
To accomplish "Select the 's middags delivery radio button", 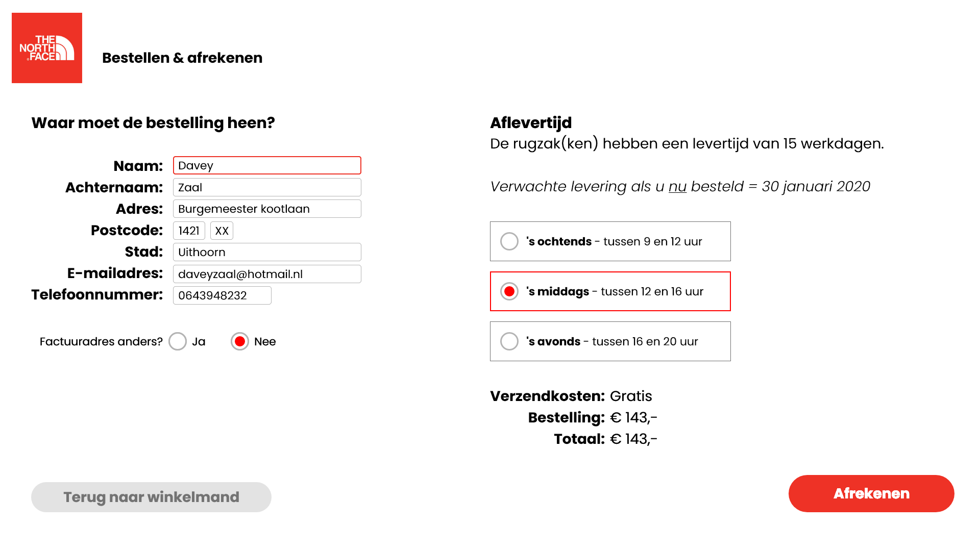I will [x=509, y=291].
